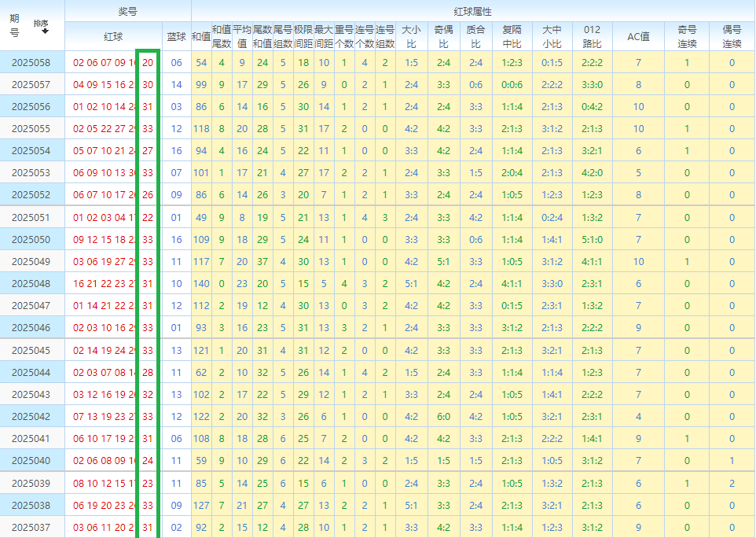The image size is (756, 538).
Task: Select period 2025037 row label
Action: click(x=31, y=528)
